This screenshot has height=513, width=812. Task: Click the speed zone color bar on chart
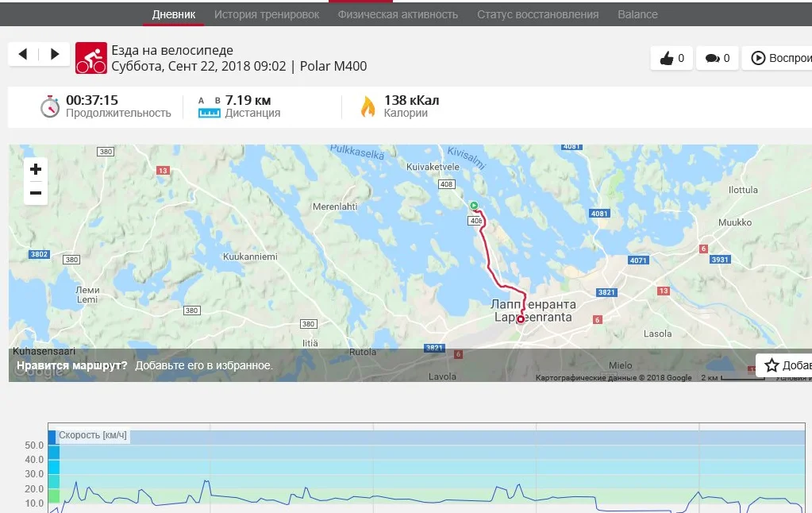point(53,469)
